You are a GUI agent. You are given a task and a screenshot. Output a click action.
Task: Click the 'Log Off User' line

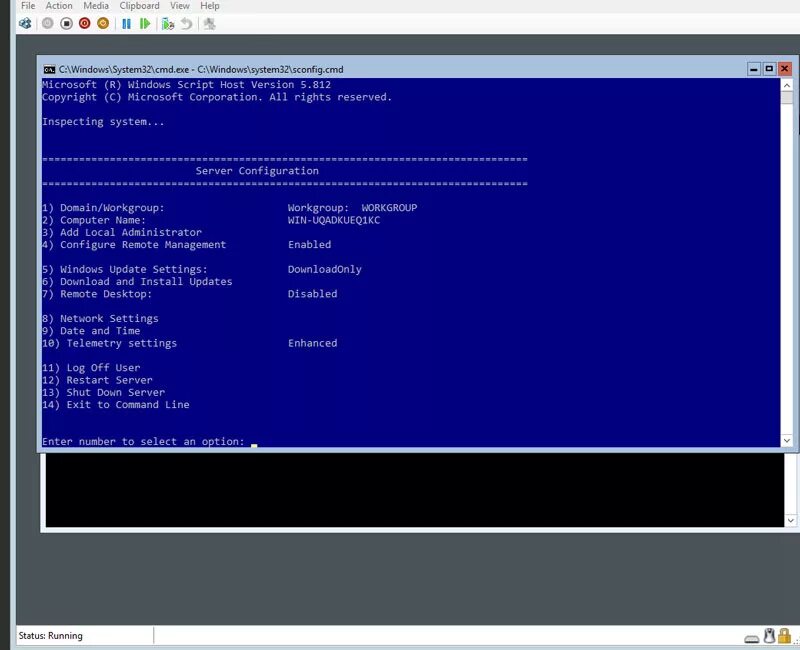[x=91, y=367]
